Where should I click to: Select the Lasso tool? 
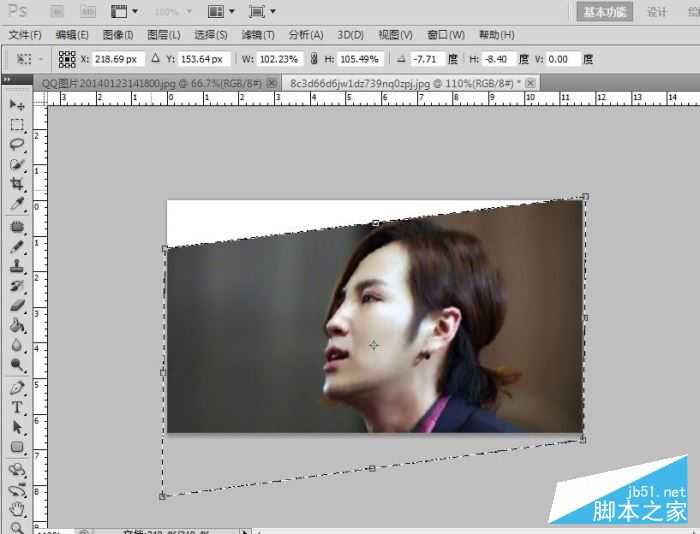click(17, 145)
